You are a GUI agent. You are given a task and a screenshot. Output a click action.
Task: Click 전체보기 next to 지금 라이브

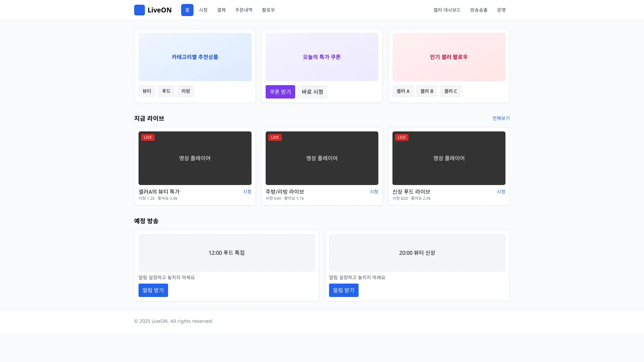coord(501,118)
